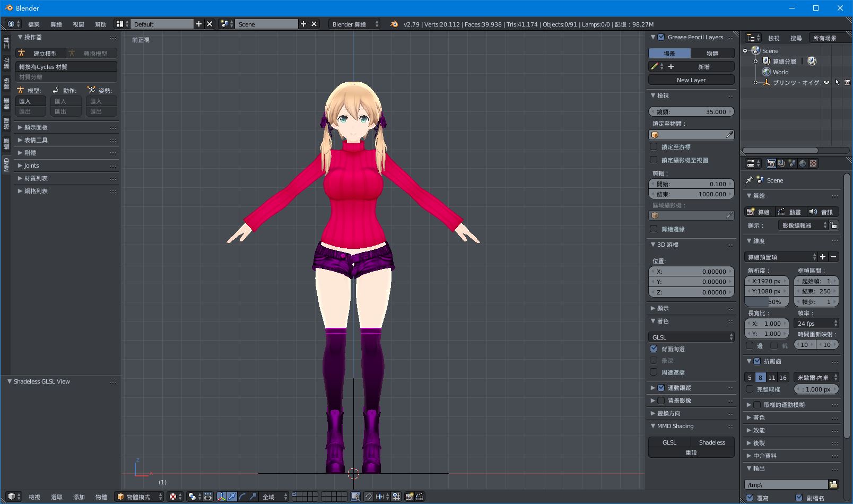Select the Render properties camera tab

tap(771, 163)
